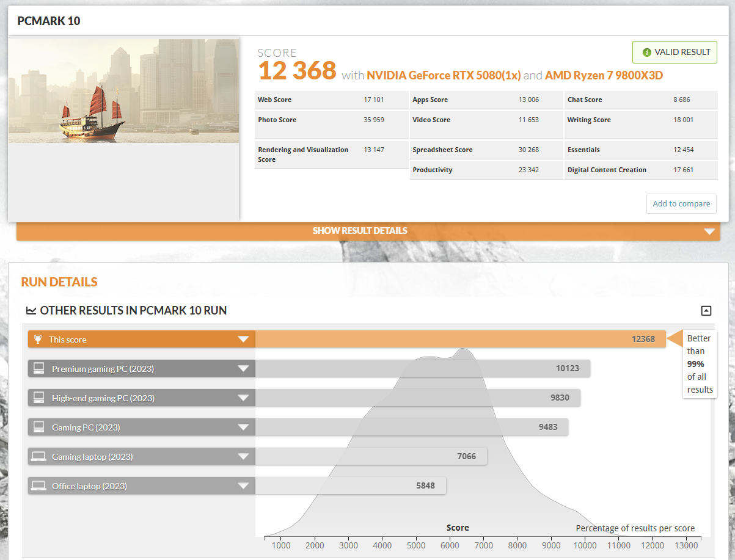Click the Video Score value 11 653
The image size is (735, 560).
point(529,120)
